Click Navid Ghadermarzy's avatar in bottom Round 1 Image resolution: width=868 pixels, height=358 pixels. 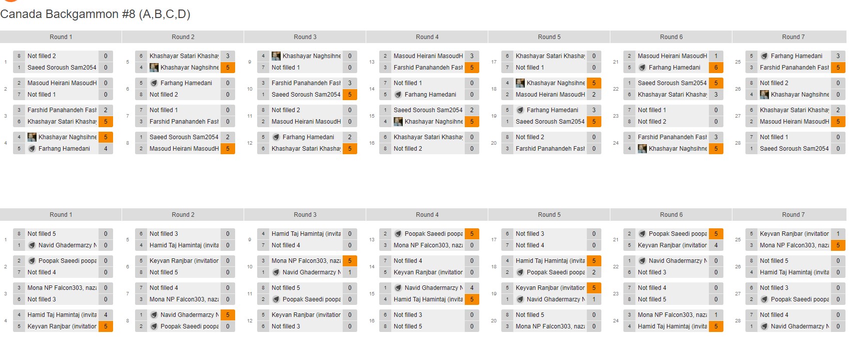coord(32,245)
